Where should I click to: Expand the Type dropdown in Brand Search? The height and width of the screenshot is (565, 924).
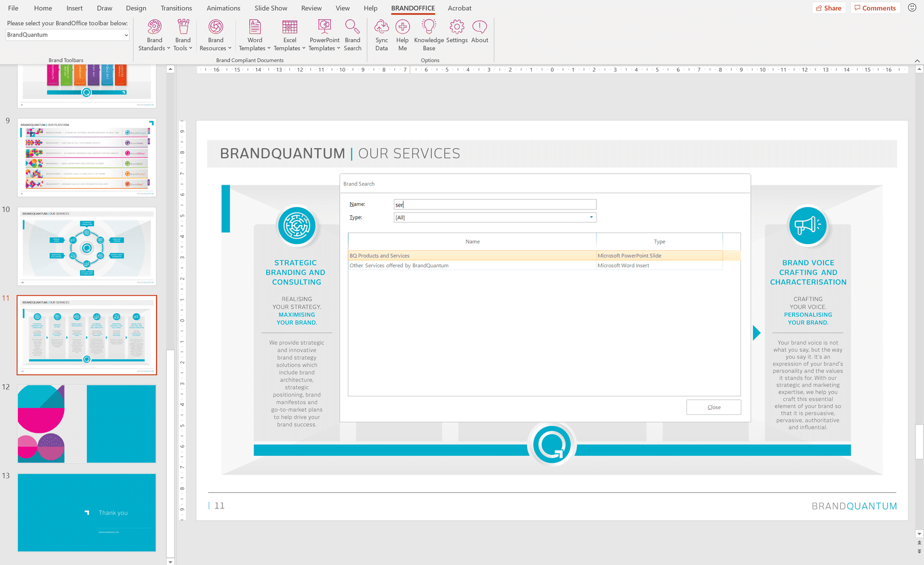591,218
